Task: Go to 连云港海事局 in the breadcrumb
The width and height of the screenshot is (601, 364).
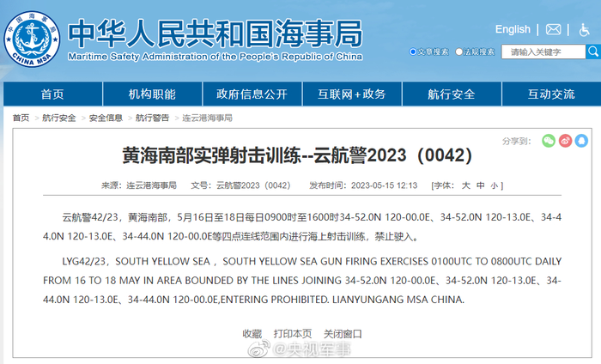Action: click(208, 118)
